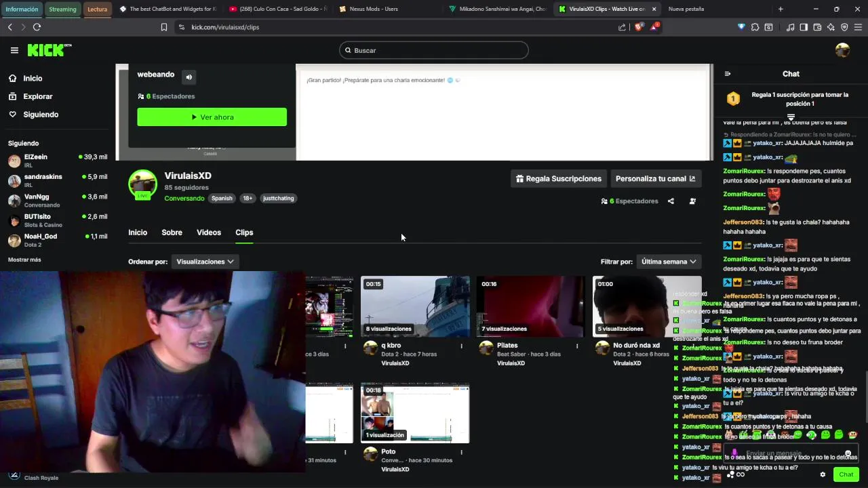Open the emoji picker in message box

(x=848, y=453)
